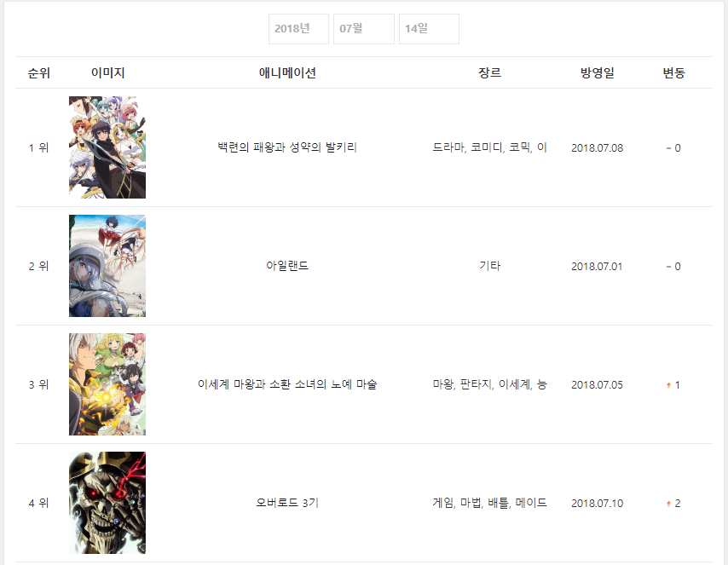Image resolution: width=728 pixels, height=565 pixels.
Task: Open the 2018년 year selector
Action: 298,29
